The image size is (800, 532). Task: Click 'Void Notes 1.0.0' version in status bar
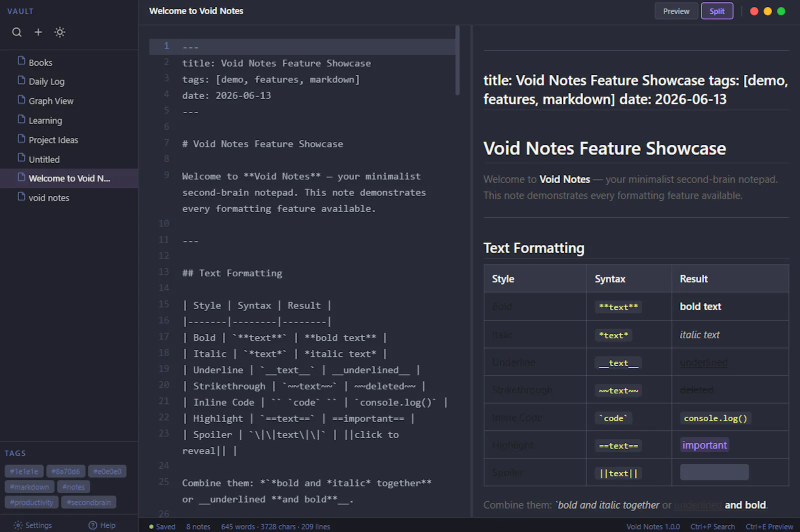[x=653, y=526]
